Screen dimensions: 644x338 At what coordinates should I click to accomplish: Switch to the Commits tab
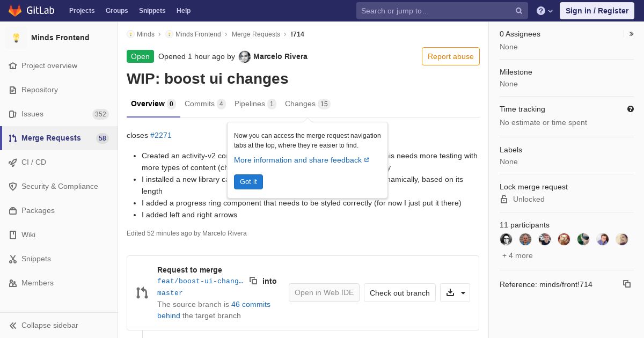[x=205, y=104]
